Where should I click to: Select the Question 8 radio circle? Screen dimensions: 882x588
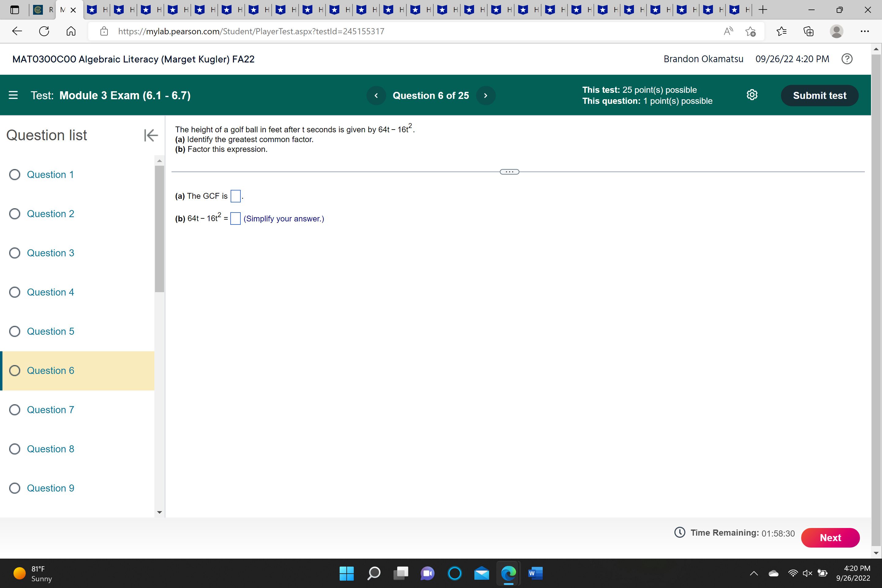coord(15,449)
